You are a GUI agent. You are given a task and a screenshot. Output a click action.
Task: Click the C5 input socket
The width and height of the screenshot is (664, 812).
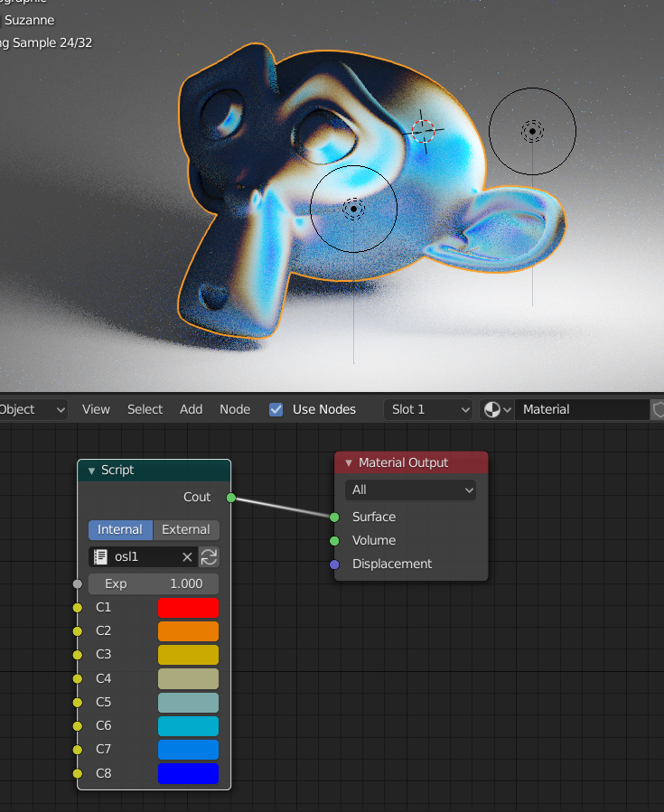pyautogui.click(x=78, y=702)
